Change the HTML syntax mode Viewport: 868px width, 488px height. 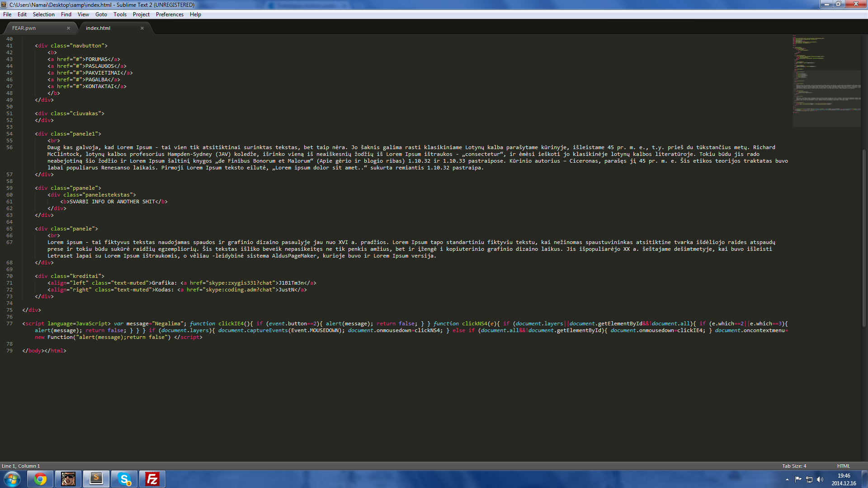click(843, 466)
